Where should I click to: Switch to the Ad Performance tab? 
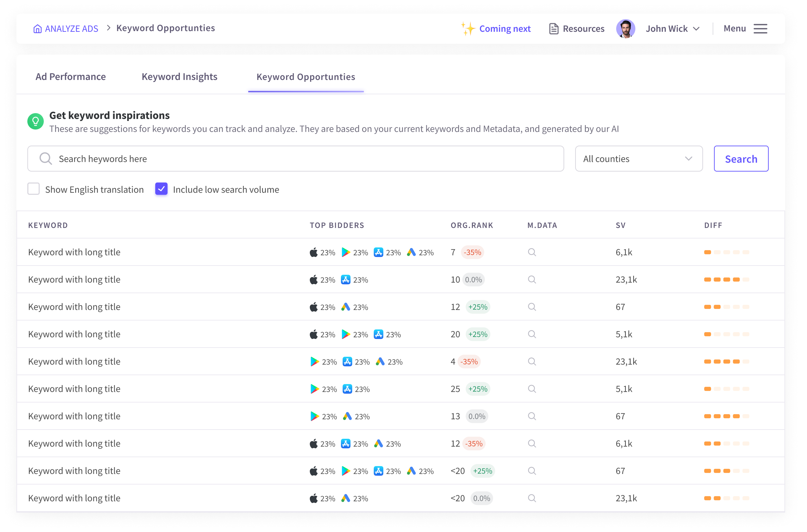pos(71,77)
